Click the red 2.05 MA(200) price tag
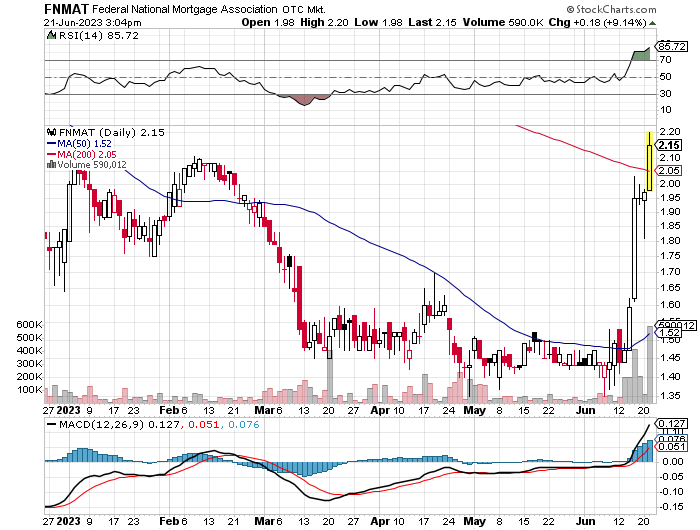 pos(669,171)
